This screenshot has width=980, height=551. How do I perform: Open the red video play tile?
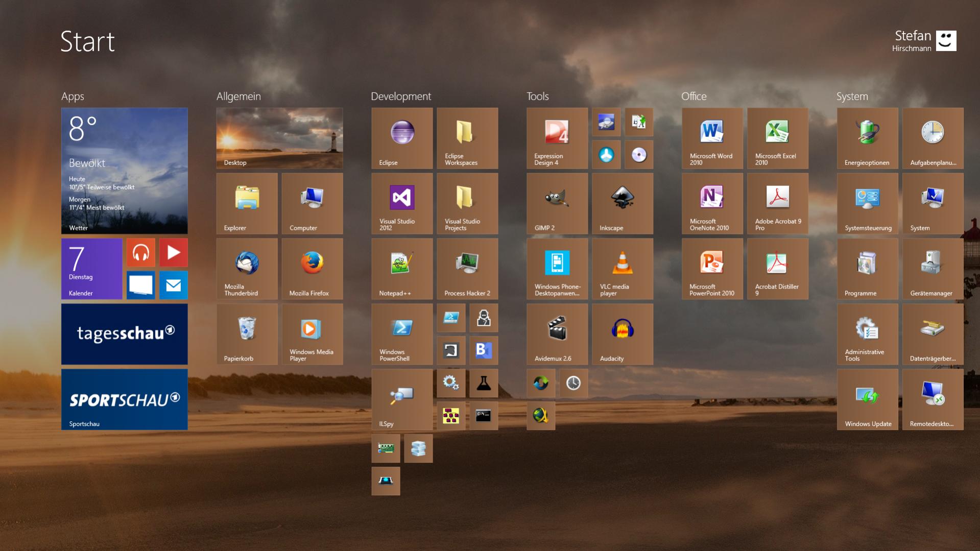pyautogui.click(x=174, y=252)
